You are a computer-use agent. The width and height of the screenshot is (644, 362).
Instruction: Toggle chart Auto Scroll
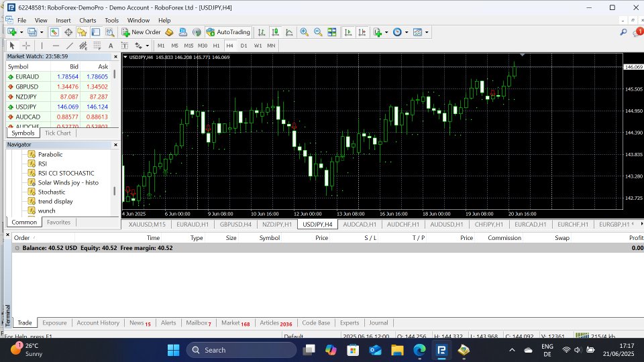(348, 32)
